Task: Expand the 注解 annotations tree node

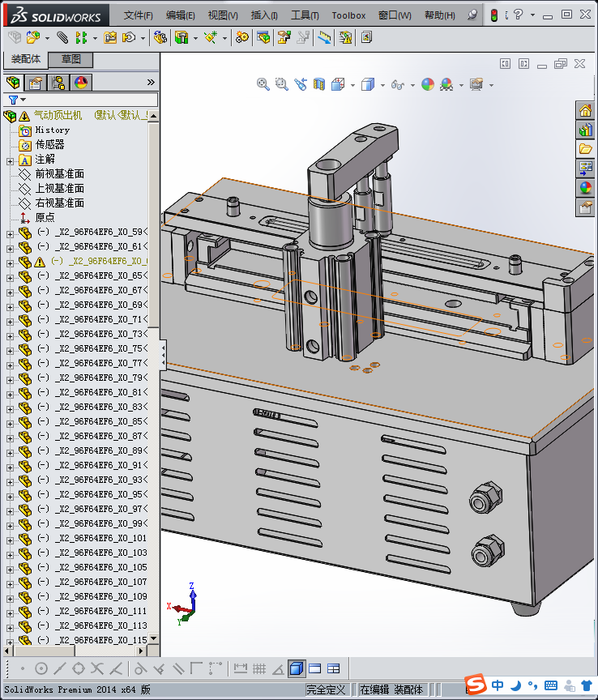Action: click(10, 160)
